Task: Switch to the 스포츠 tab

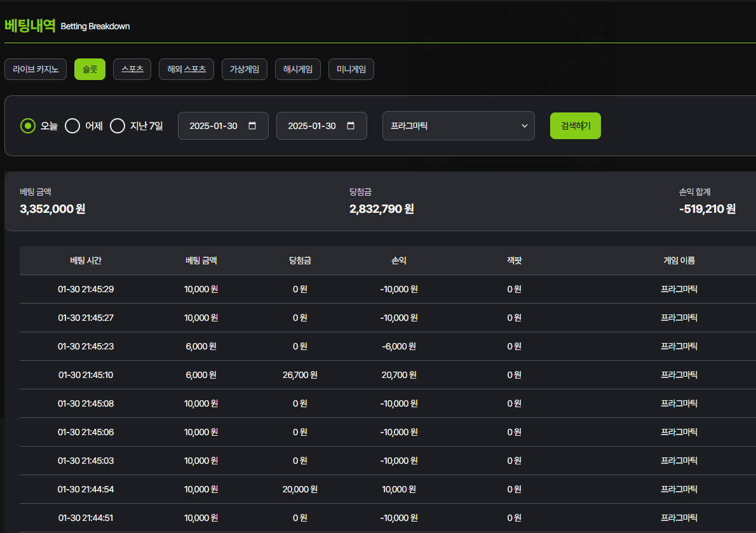Action: tap(132, 69)
